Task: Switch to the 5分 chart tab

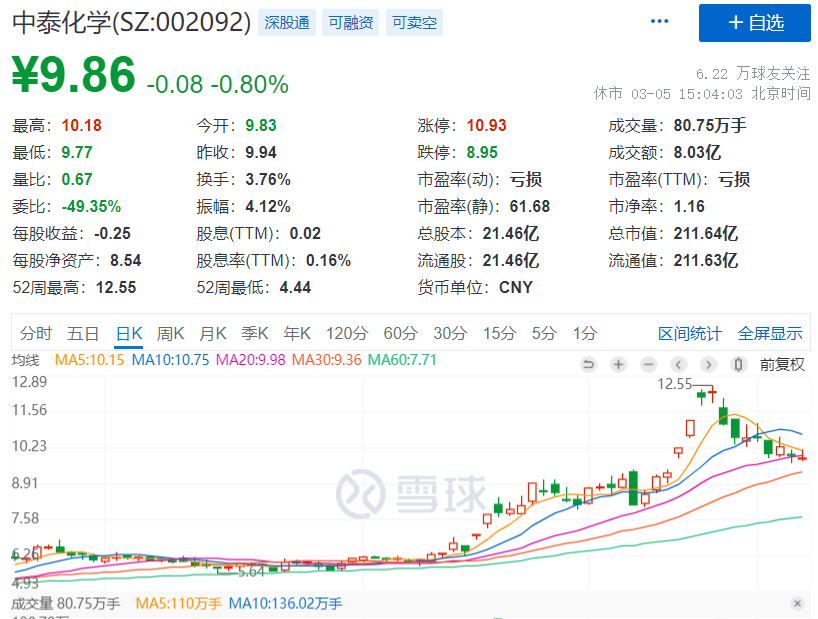Action: (x=544, y=333)
